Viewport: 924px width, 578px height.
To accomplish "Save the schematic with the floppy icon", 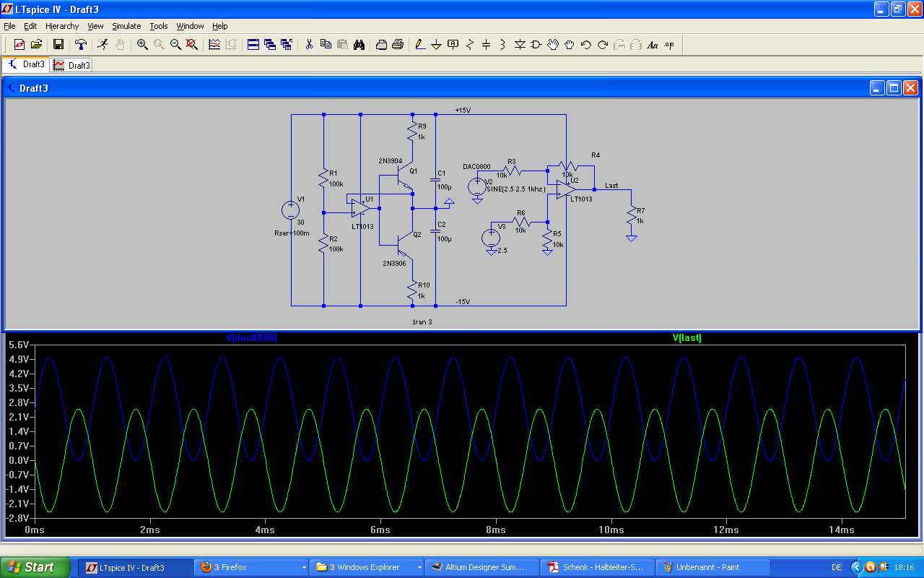I will pos(58,45).
